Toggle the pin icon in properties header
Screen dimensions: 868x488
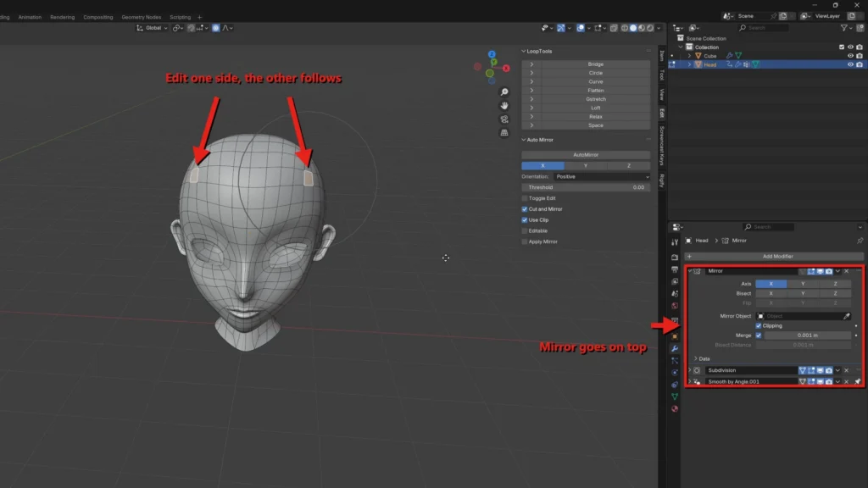(860, 241)
